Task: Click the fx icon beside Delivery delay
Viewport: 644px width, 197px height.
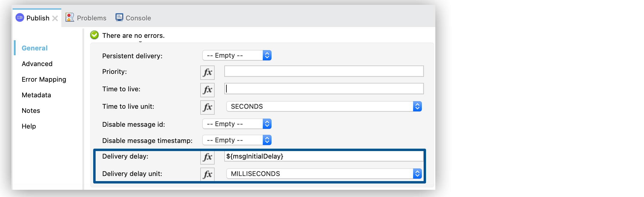Action: pos(207,157)
